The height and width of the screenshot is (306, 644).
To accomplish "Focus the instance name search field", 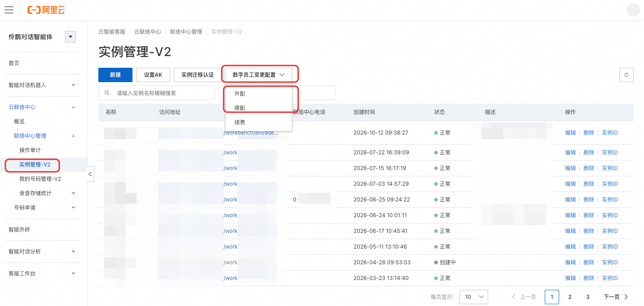I will coord(157,93).
